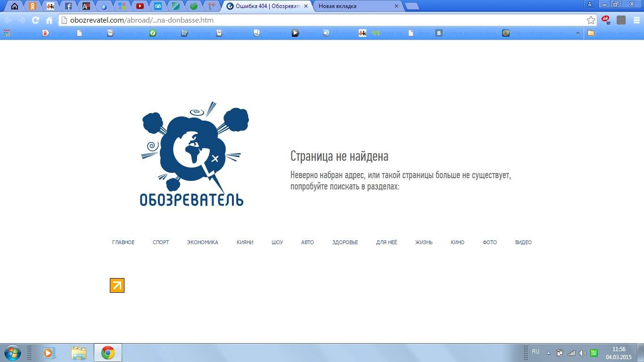Bookmark this page with the star
Viewport: 644px width, 362px height.
click(591, 20)
